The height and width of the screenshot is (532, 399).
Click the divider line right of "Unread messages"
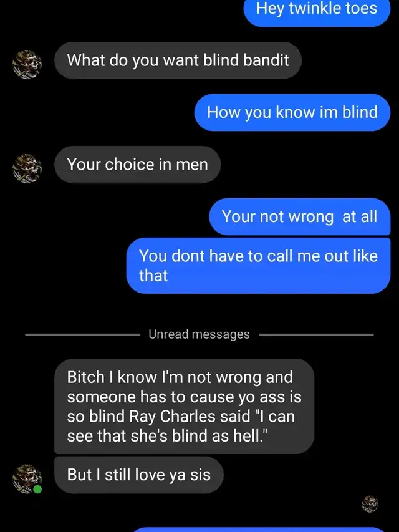316,335
